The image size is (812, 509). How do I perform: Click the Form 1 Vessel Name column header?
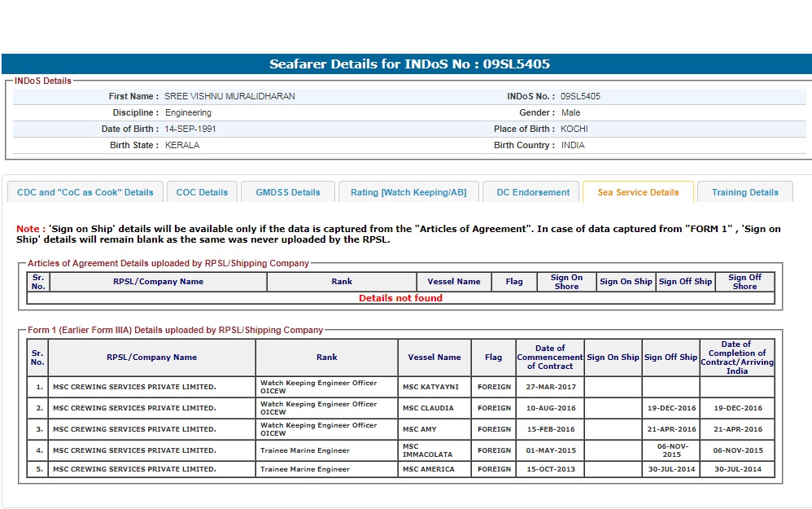[434, 358]
